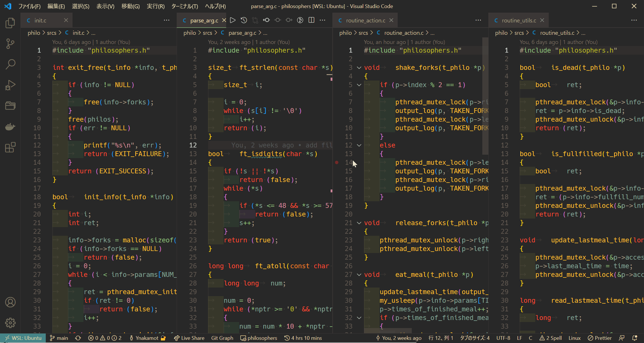Collapse the else block on line 12
Viewport: 644px width, 343px height.
pos(359,145)
